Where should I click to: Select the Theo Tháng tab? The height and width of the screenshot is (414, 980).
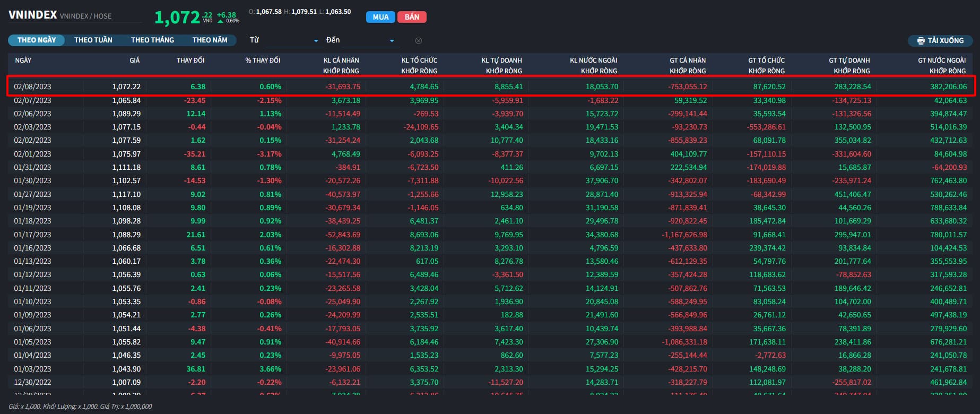tap(152, 40)
